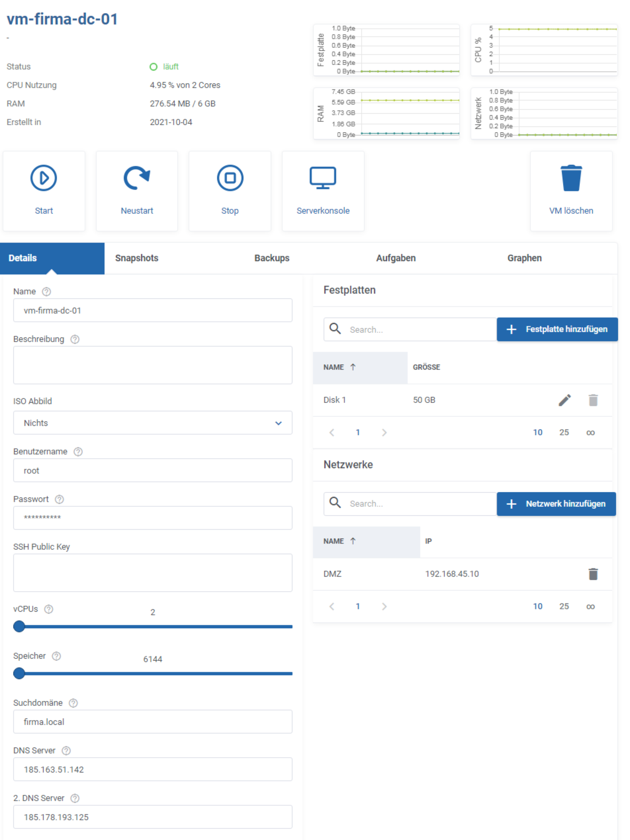
Task: Click the 2. DNS Server field
Action: coord(153,817)
